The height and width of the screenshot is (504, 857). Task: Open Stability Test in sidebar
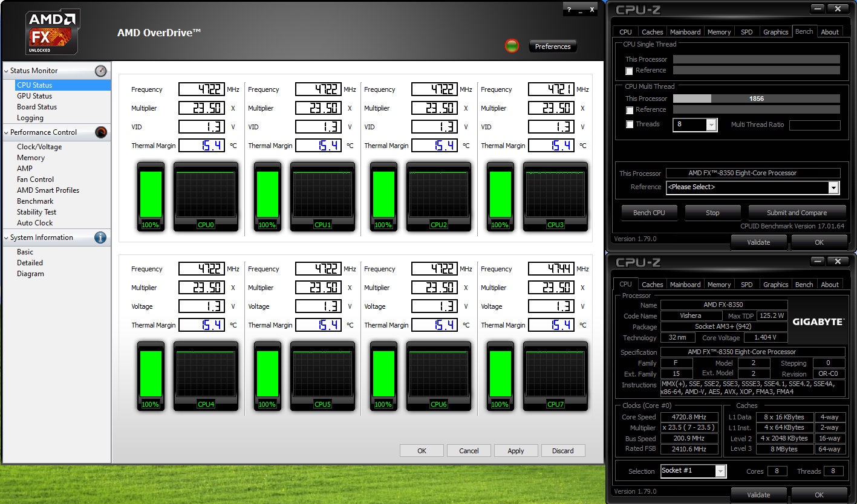[x=36, y=212]
